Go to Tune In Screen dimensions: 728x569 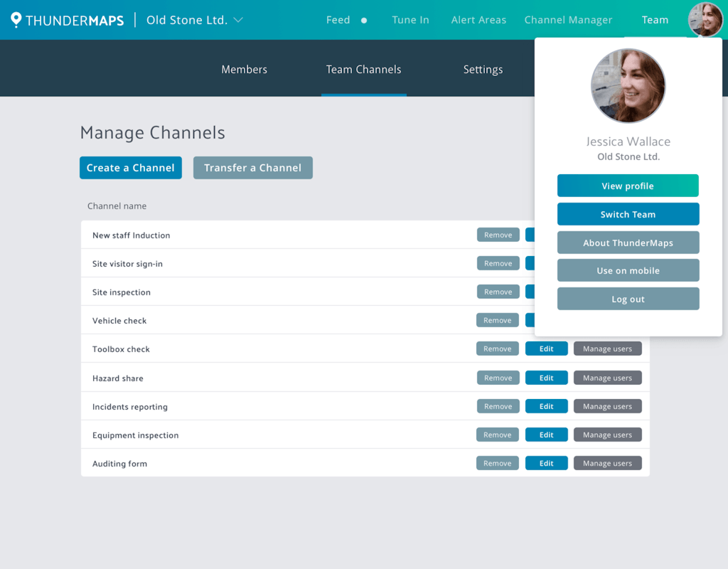pyautogui.click(x=410, y=20)
